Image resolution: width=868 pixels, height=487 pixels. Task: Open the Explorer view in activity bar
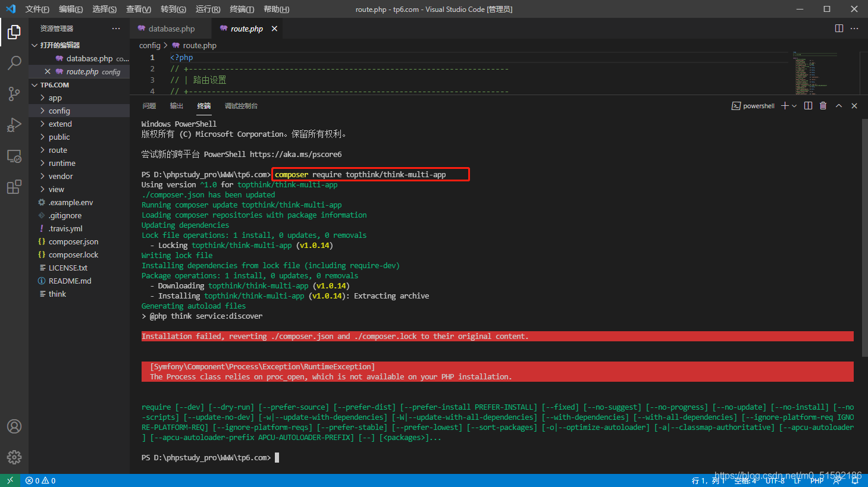pyautogui.click(x=14, y=32)
